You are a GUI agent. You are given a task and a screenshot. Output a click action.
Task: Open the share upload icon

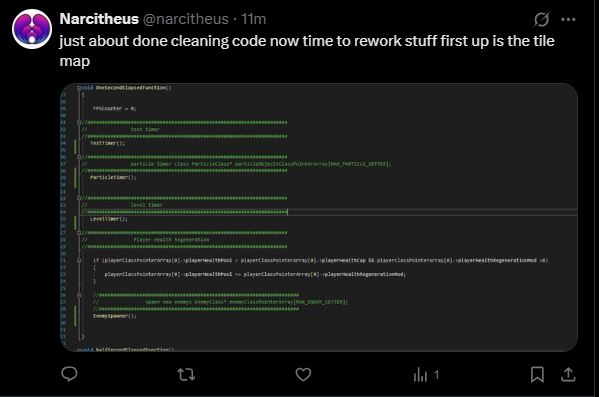568,374
